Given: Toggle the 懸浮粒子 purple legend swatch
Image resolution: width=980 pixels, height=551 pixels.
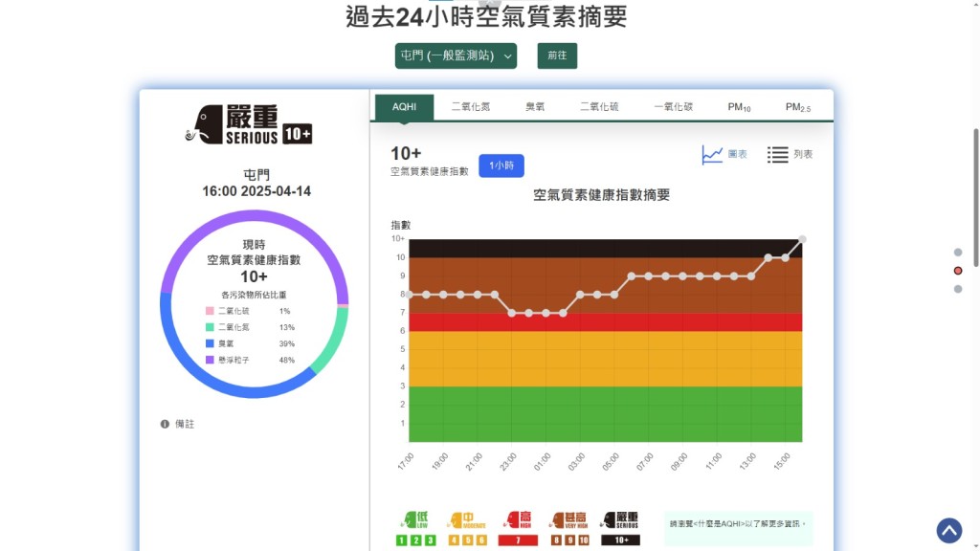Looking at the screenshot, I should click(x=211, y=360).
